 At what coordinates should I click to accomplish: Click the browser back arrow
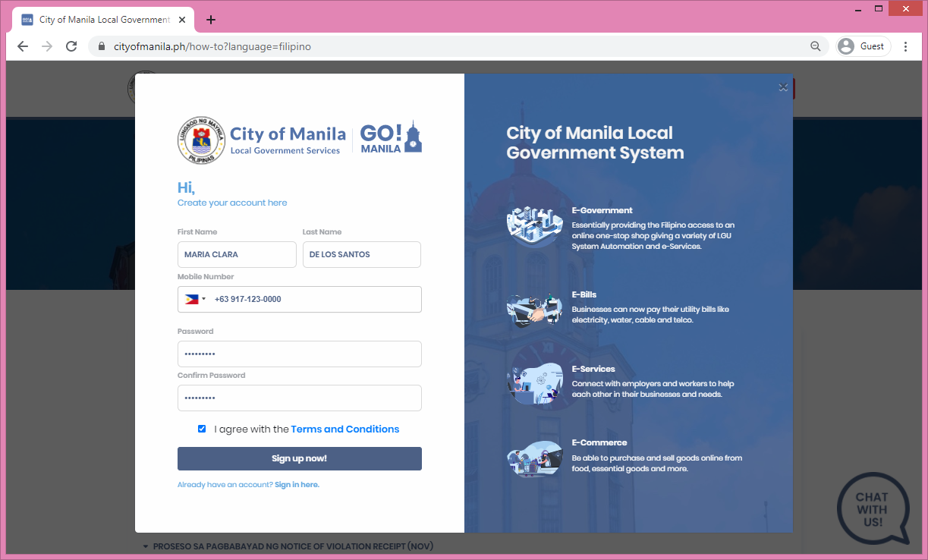(23, 46)
